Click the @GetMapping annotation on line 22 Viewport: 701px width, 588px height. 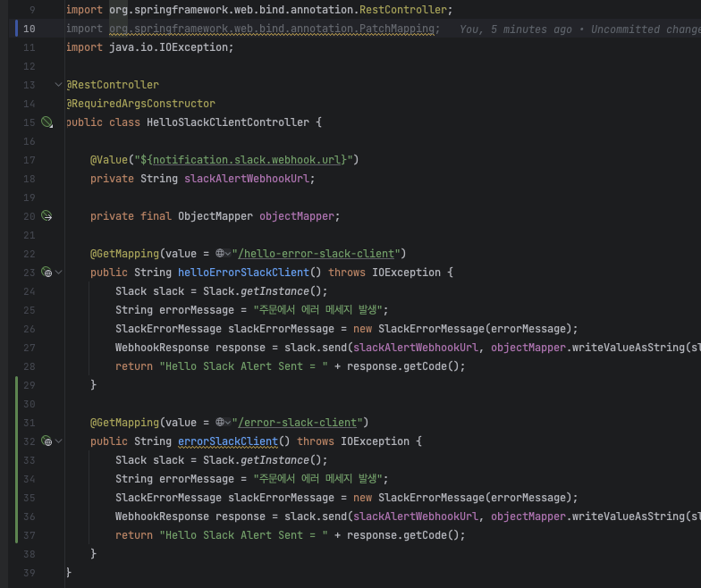125,254
